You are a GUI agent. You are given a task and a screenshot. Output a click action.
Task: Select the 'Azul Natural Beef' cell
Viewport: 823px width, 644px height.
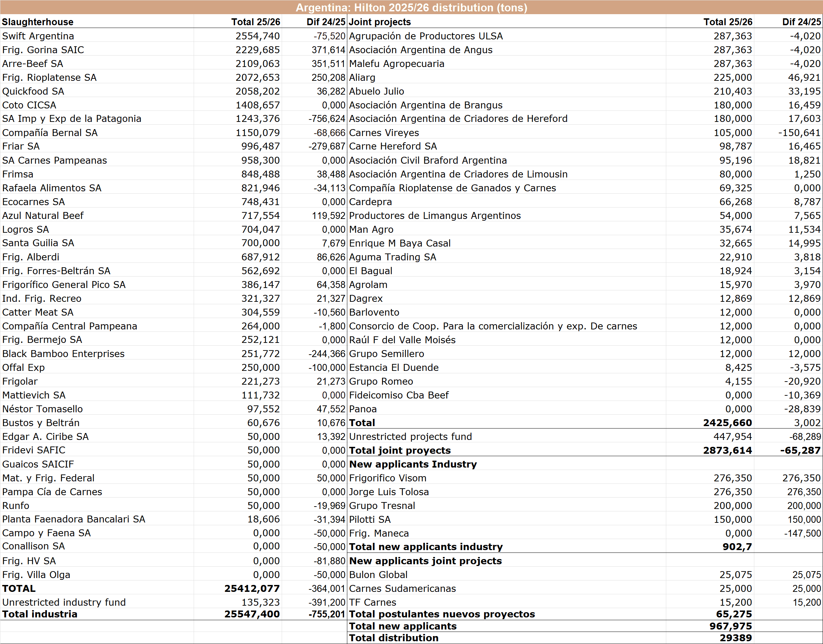tap(42, 216)
